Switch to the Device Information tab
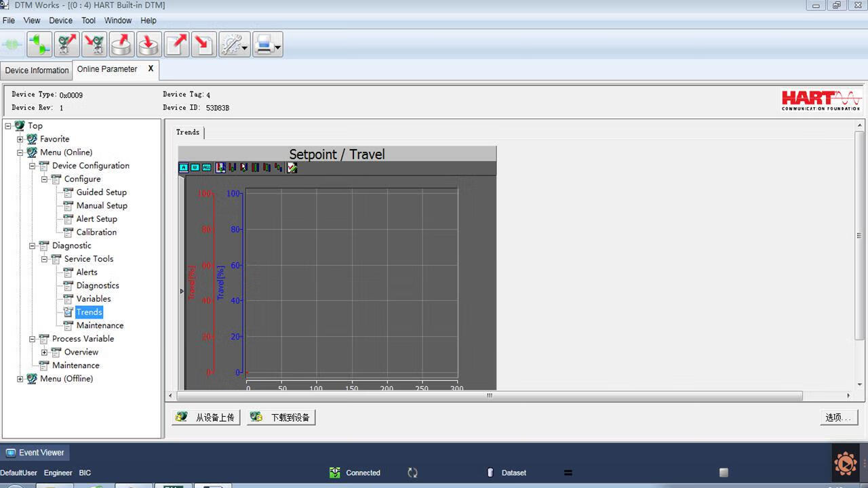This screenshot has width=868, height=488. point(37,70)
